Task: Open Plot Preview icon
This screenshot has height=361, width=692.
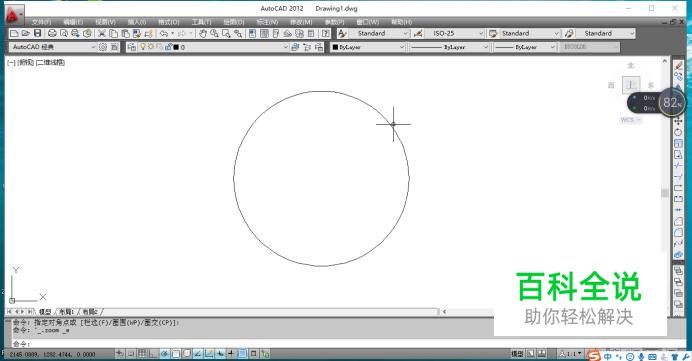Action: [64, 33]
